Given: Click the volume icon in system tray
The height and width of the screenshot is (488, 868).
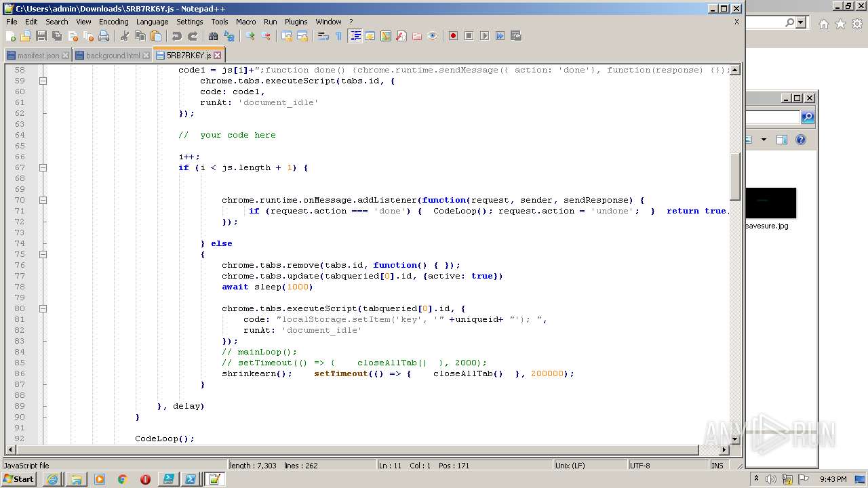Looking at the screenshot, I should [771, 479].
